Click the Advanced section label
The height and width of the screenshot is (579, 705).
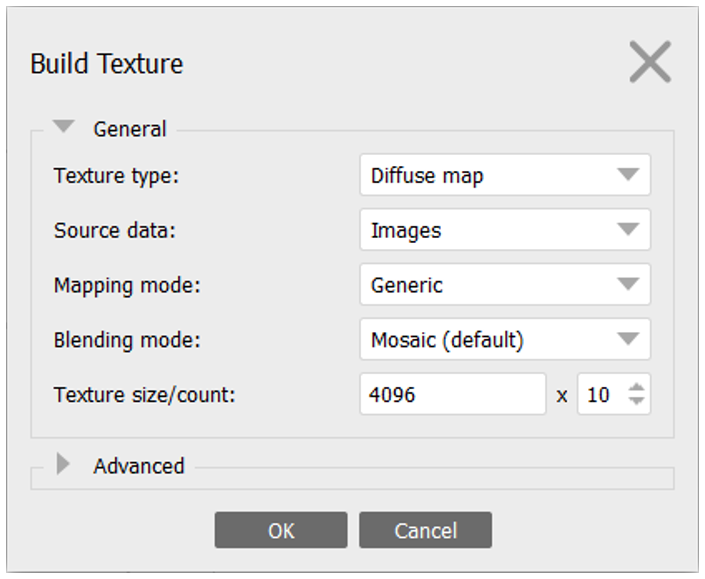pyautogui.click(x=138, y=466)
